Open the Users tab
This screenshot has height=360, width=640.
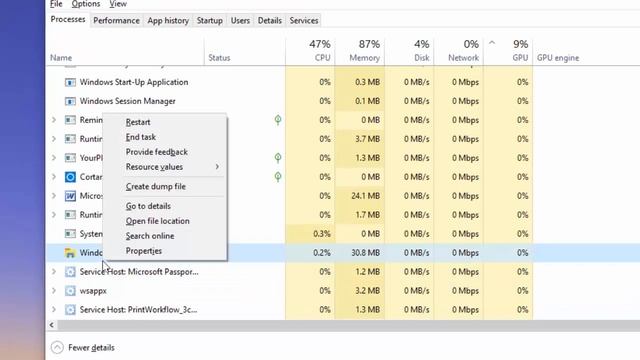pos(240,20)
